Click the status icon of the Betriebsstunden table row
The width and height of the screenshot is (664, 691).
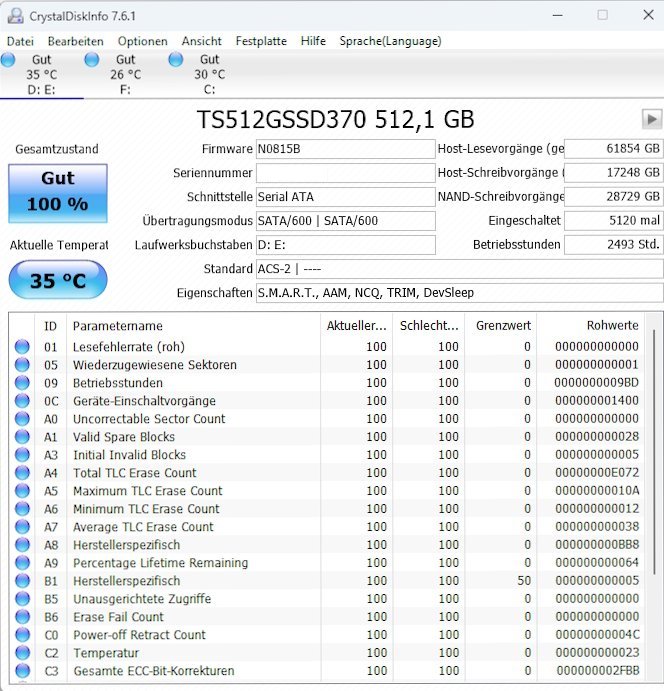tap(22, 383)
